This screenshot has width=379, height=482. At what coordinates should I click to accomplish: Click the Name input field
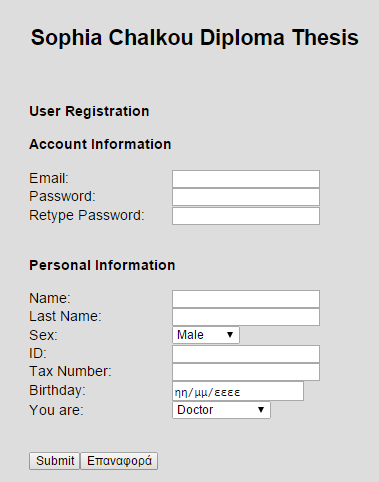pyautogui.click(x=246, y=299)
